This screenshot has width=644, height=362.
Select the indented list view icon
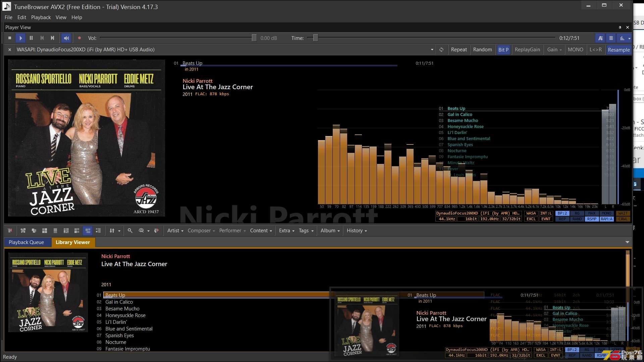[x=98, y=231]
